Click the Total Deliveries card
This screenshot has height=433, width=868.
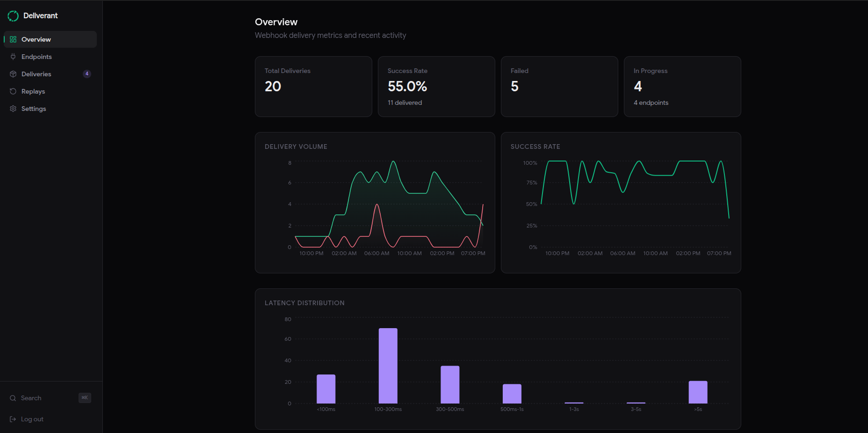pos(313,87)
